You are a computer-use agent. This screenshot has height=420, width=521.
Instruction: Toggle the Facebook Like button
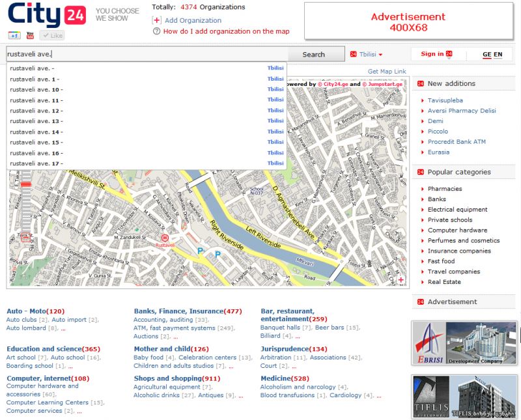52,35
